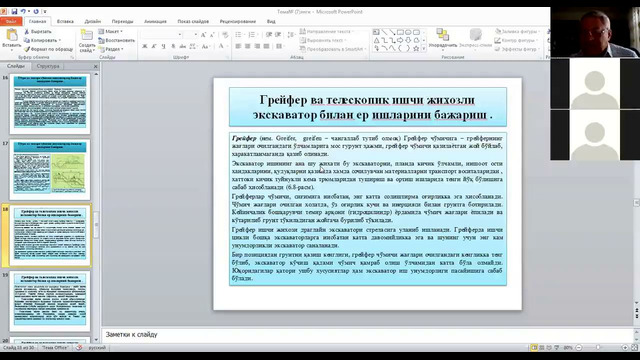Open Arrange (Упорядочить) menu
640x360 pixels.
(442, 39)
